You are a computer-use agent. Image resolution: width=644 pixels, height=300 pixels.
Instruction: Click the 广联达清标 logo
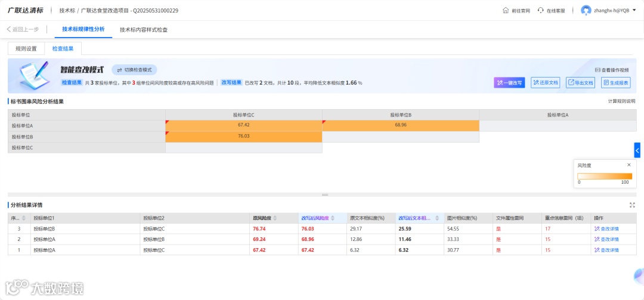[26, 10]
